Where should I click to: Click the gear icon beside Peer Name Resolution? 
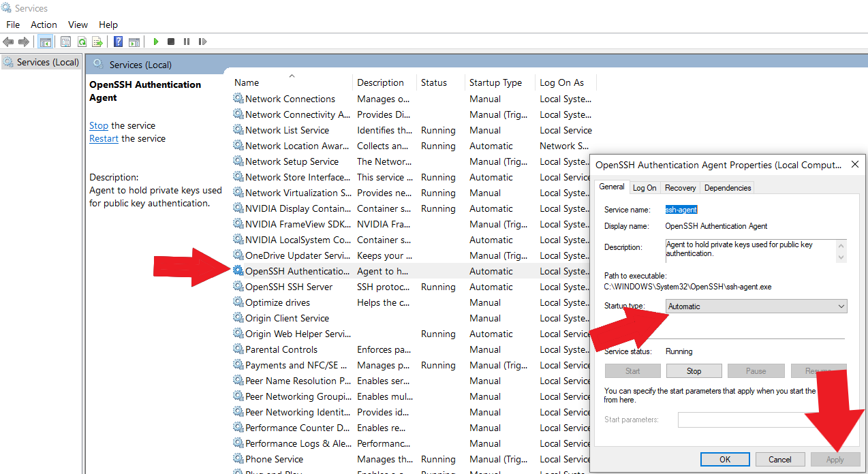click(238, 381)
